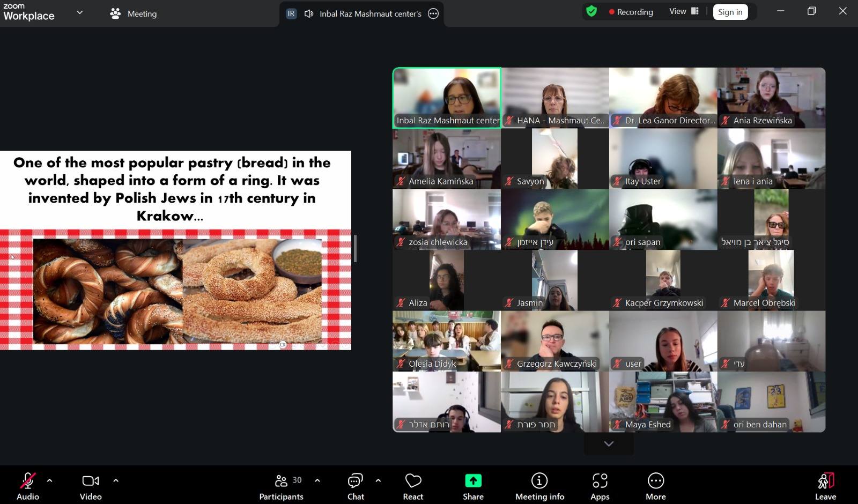Screen dimensions: 858x504
Task: Show more video tiles with down chevron
Action: [609, 444]
